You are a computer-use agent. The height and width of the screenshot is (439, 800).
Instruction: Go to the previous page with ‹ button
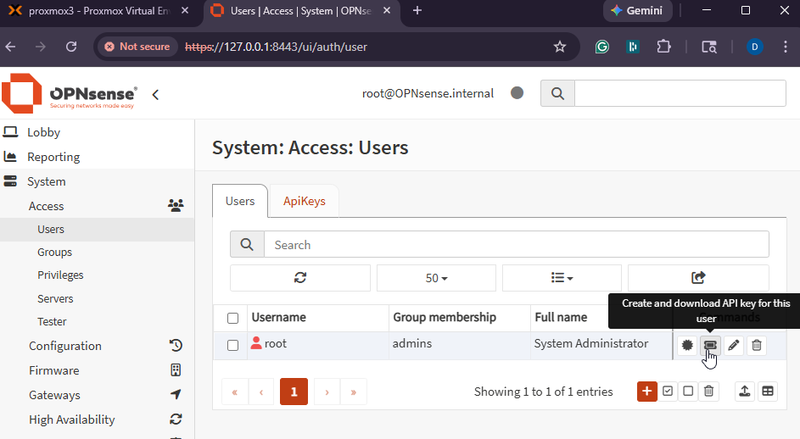[261, 392]
